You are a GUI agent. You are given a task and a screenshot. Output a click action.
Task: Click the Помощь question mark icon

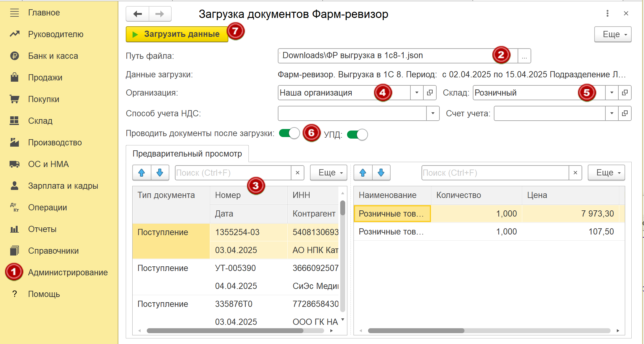[x=15, y=294]
